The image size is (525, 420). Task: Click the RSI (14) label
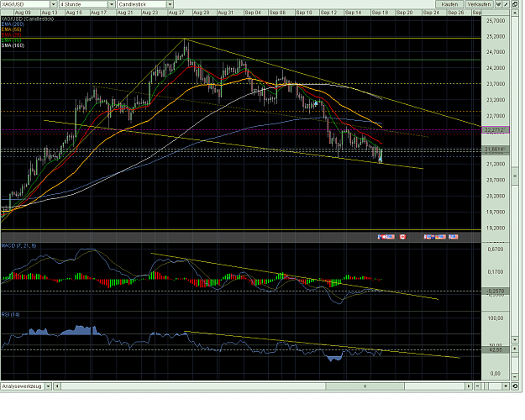pos(10,314)
